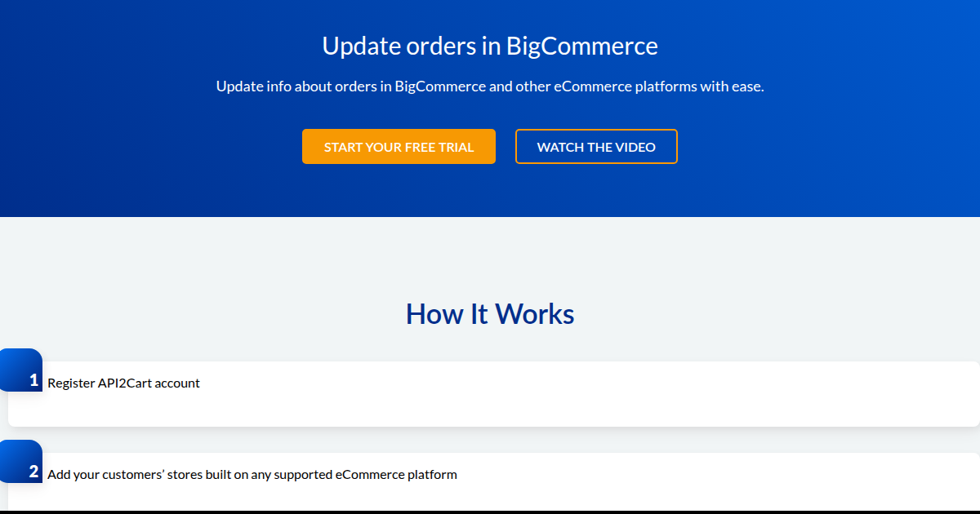Select the 'Update orders in BigCommerce' heading

click(x=490, y=46)
